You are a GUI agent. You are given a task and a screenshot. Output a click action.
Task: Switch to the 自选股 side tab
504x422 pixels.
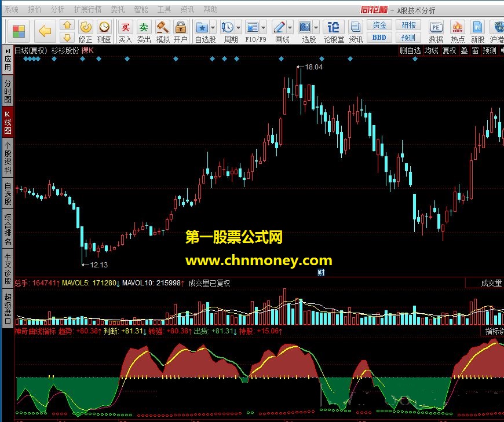coord(8,193)
